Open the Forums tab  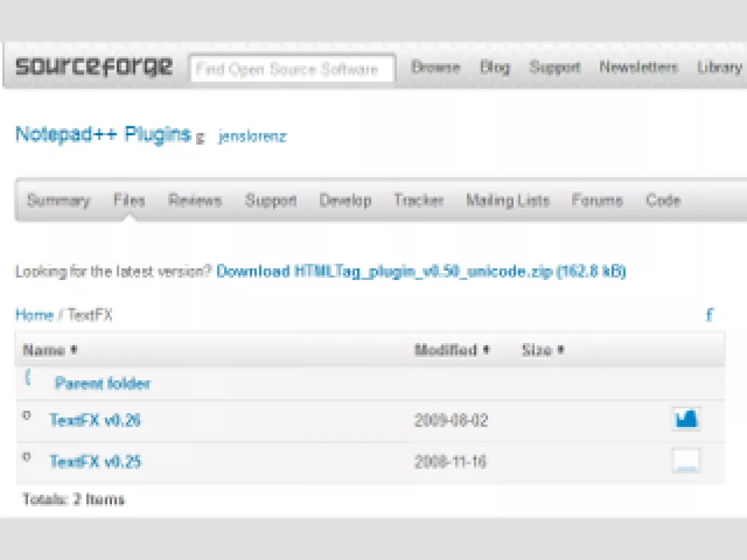[597, 200]
